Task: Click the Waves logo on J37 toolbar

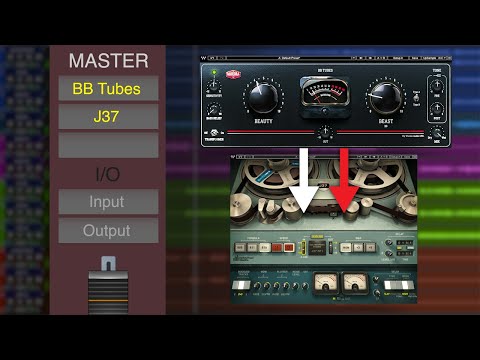Action: (x=233, y=156)
